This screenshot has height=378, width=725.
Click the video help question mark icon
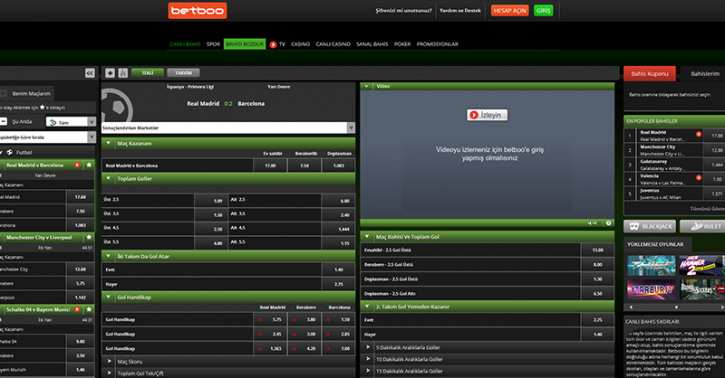(608, 223)
